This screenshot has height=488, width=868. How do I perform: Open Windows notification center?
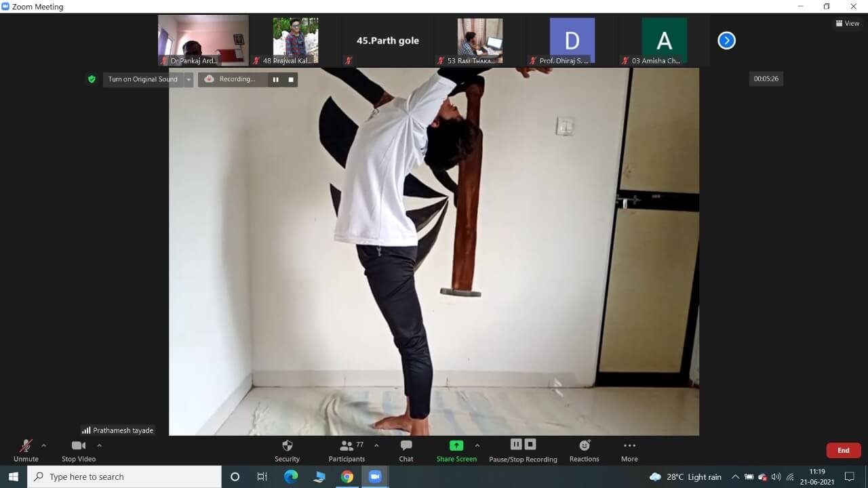pyautogui.click(x=850, y=476)
